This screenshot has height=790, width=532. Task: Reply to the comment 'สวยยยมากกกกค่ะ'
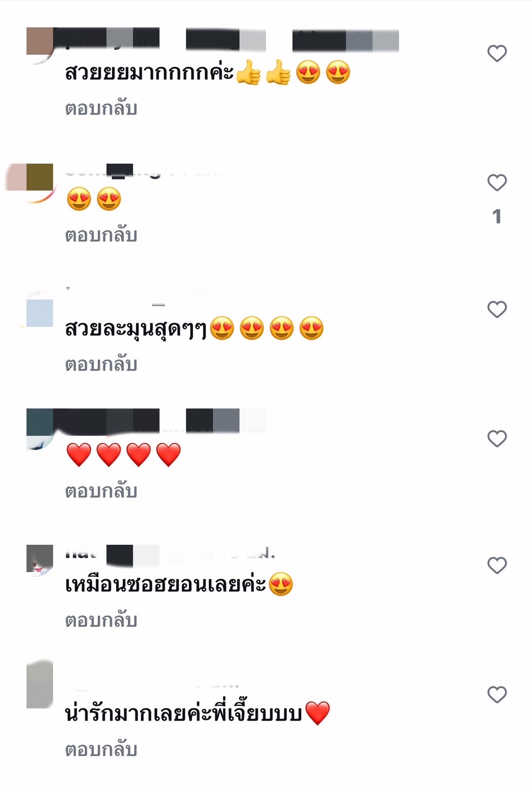[101, 108]
